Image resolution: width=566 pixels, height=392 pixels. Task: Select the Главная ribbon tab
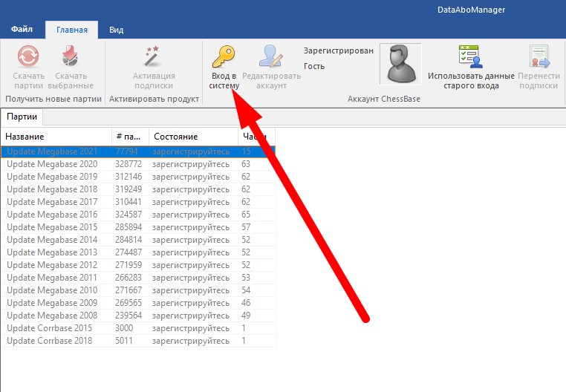[71, 30]
